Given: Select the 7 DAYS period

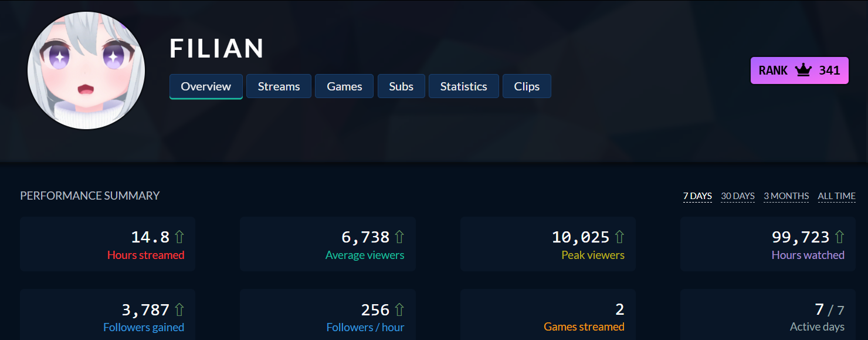Looking at the screenshot, I should pyautogui.click(x=697, y=196).
